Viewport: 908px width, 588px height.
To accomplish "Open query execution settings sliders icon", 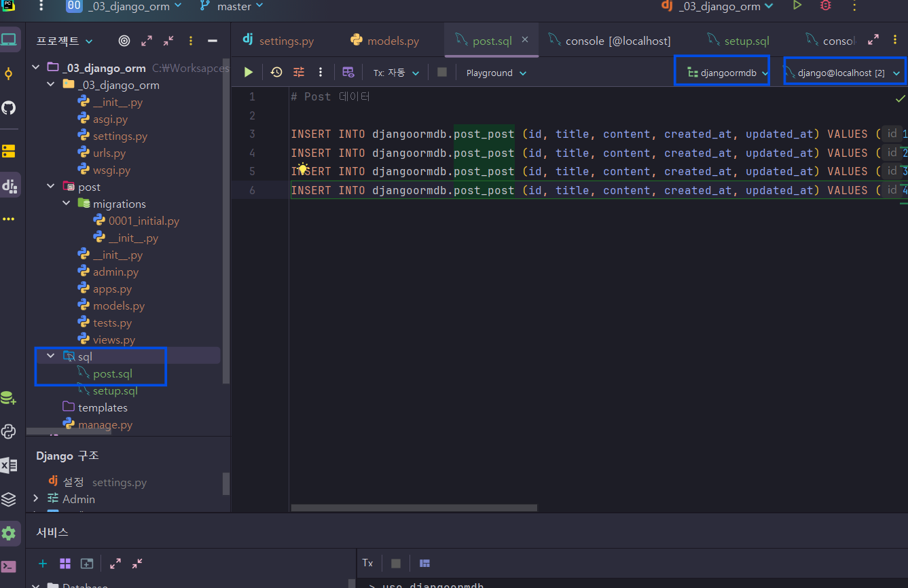I will 299,72.
